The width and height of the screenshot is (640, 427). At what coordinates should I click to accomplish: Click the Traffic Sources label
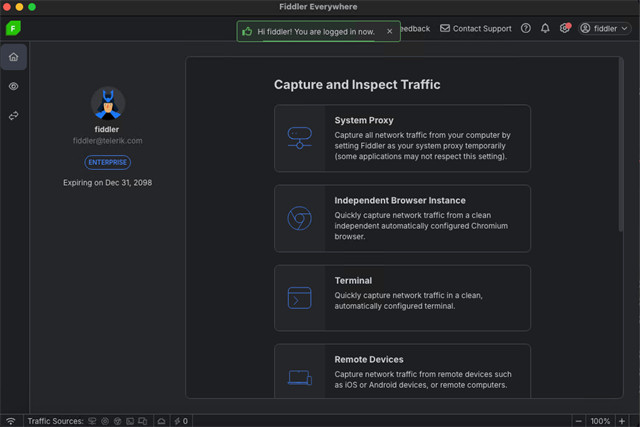[55, 421]
